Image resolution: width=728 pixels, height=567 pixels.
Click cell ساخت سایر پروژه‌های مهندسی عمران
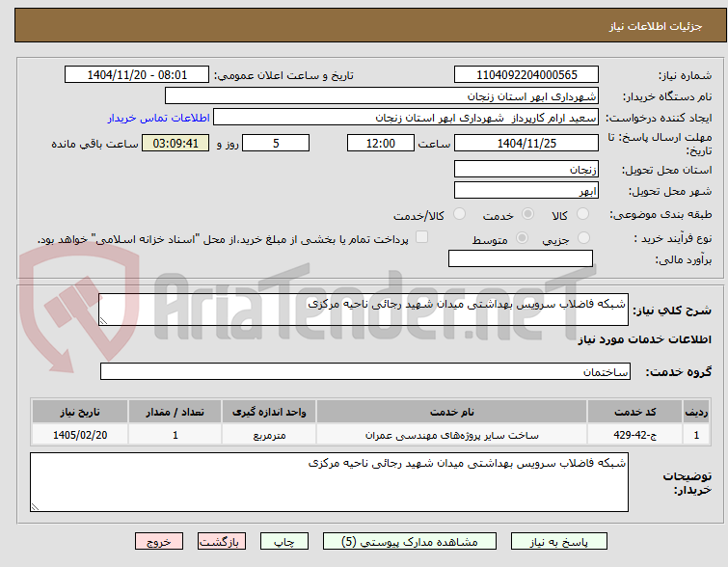pos(452,435)
